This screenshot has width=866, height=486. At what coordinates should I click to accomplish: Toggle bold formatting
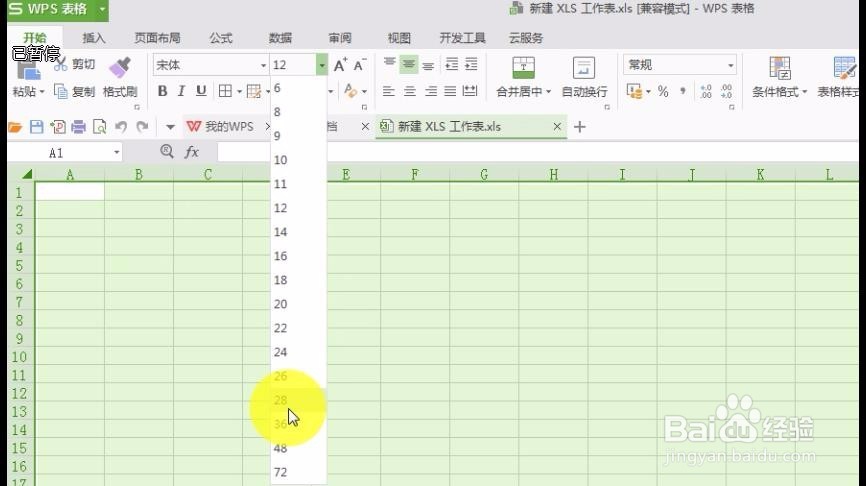pos(162,91)
